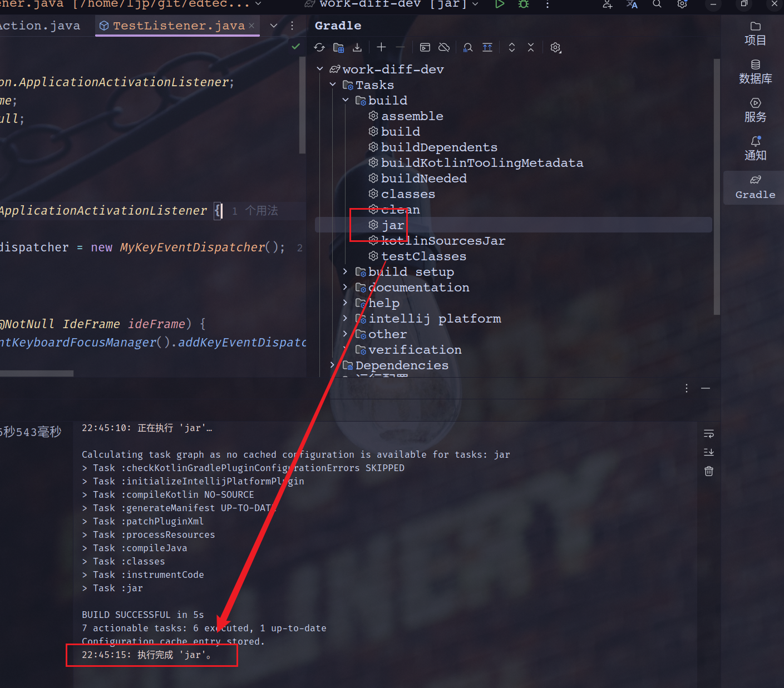Expand the documentation task group
The image size is (784, 688).
click(345, 288)
